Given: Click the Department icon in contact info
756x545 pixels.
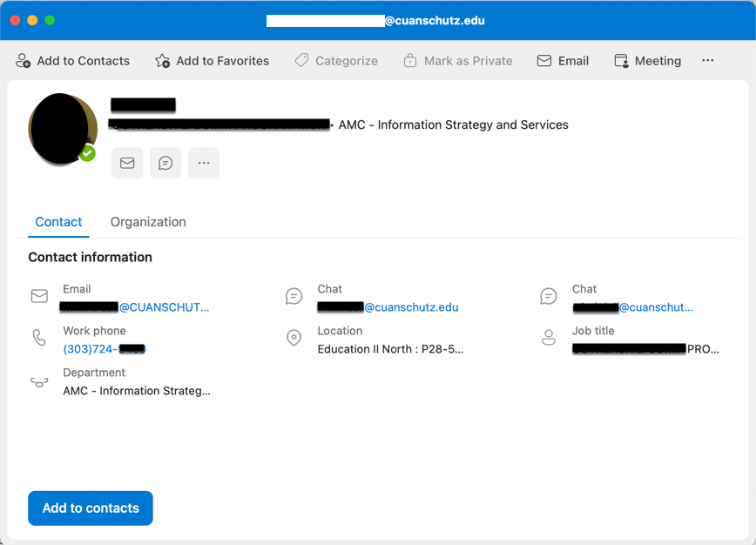Looking at the screenshot, I should tap(38, 380).
